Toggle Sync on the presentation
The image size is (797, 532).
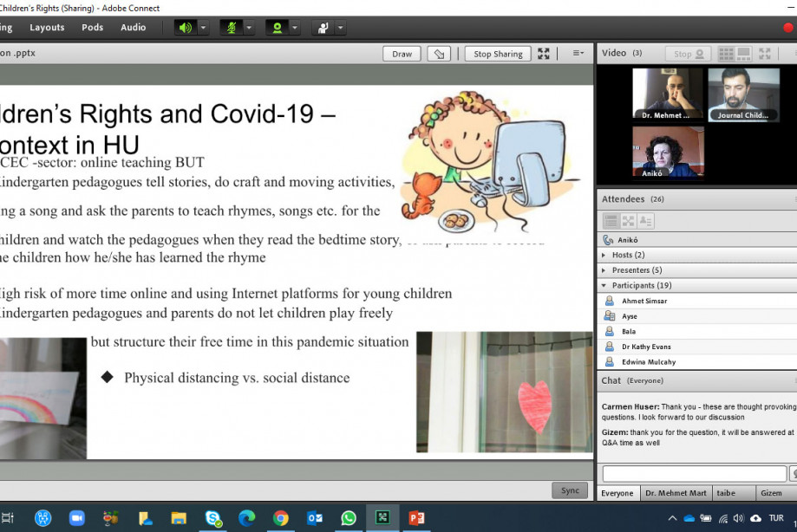point(569,490)
